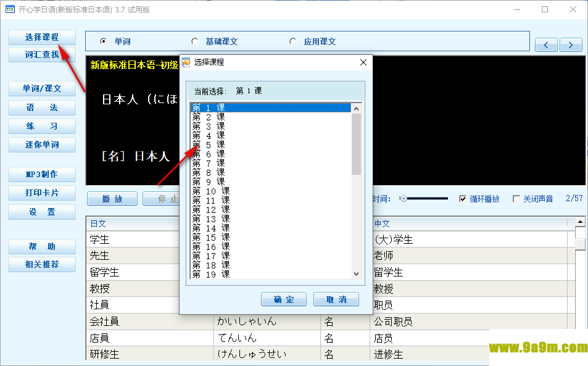The image size is (588, 366).
Task: Open the 打印卡片 card printing feature
Action: coord(41,193)
